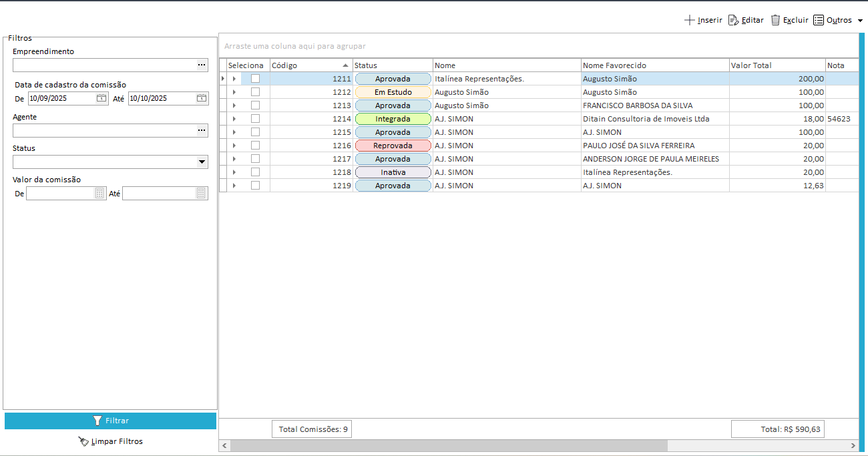
Task: Open the calculator for Valor Até field
Action: 201,193
